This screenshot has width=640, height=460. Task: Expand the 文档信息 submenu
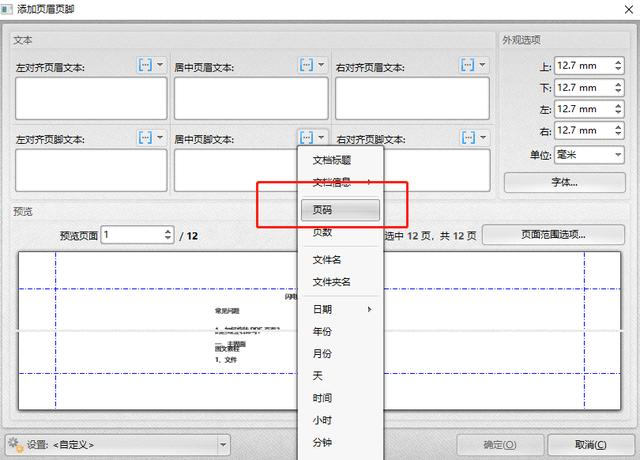[340, 182]
